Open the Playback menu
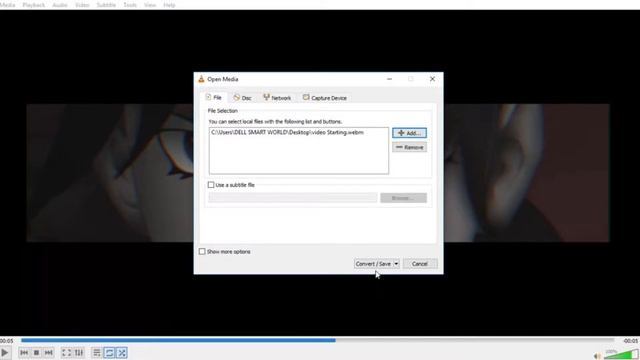 (34, 5)
